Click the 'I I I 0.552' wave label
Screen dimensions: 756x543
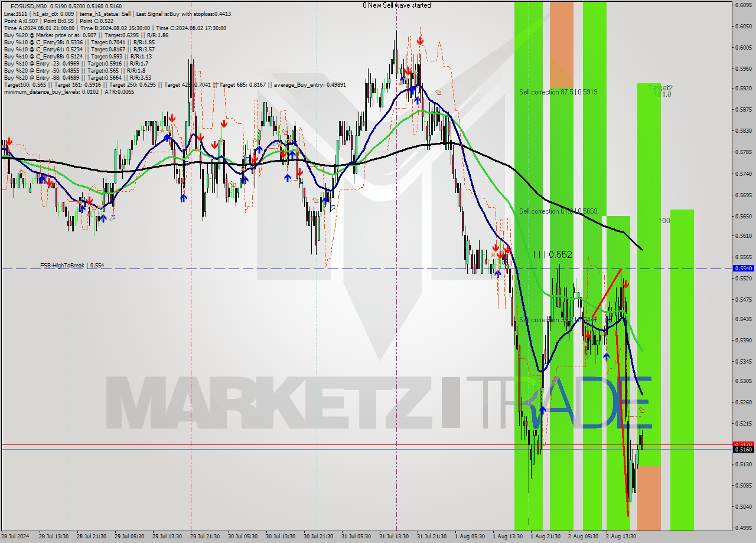click(552, 254)
